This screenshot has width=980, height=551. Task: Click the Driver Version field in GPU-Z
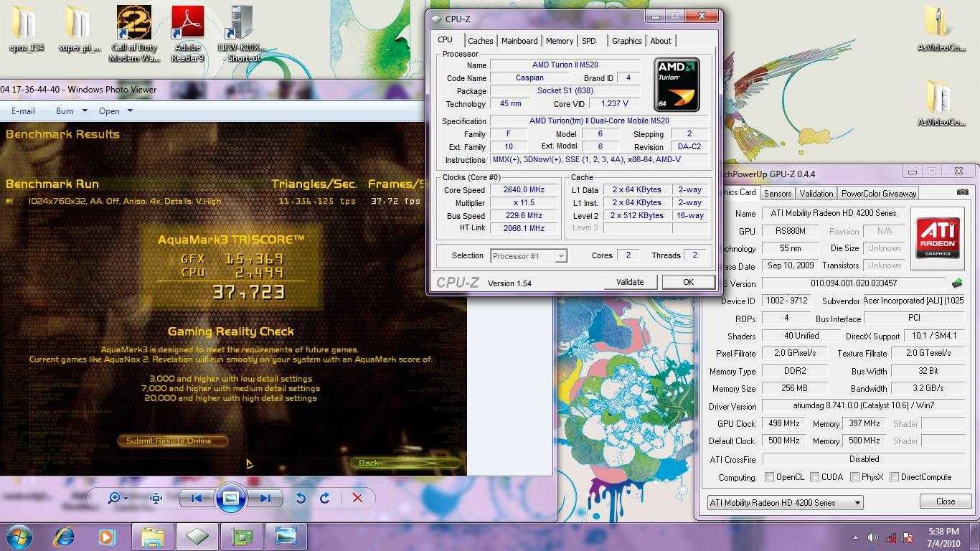coord(863,405)
